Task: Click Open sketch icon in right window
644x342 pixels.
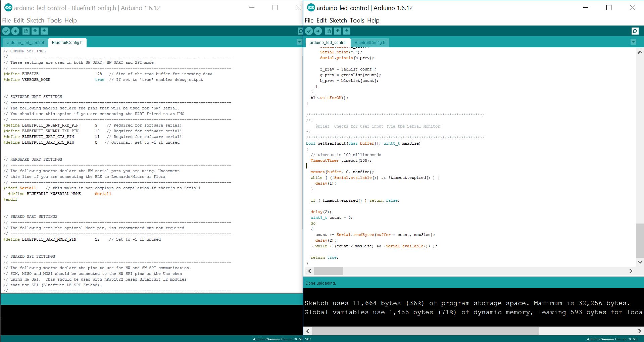Action: tap(338, 31)
